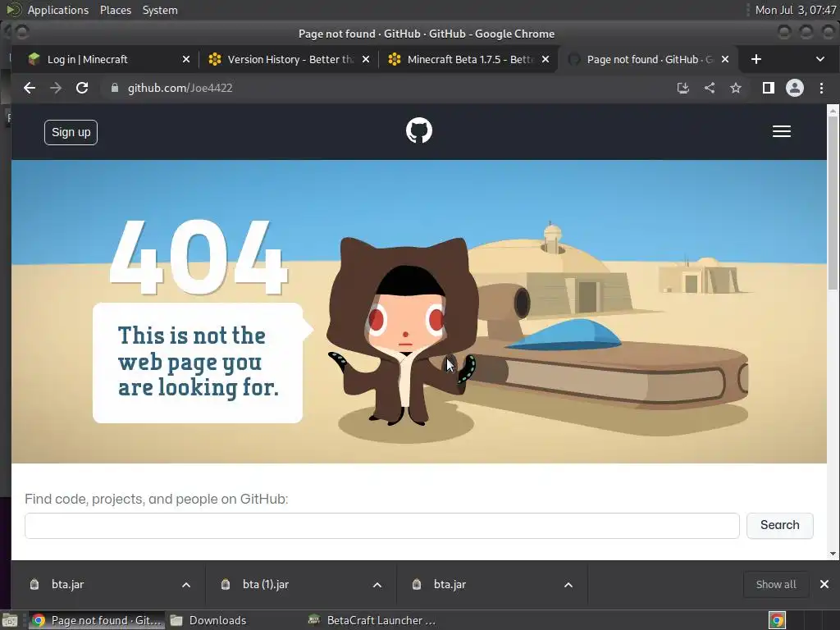Open the Chrome profile avatar

tap(794, 88)
